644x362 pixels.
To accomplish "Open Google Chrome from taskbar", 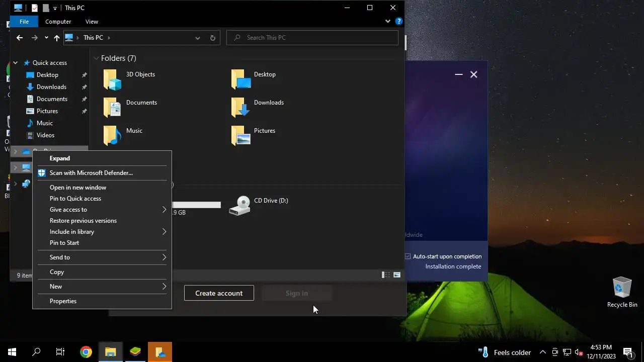I will pos(86,352).
